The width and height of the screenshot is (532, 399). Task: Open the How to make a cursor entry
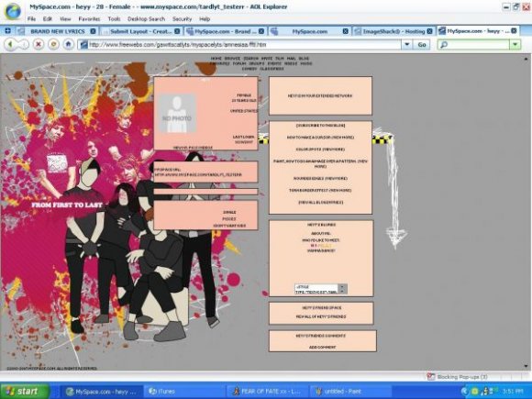320,138
